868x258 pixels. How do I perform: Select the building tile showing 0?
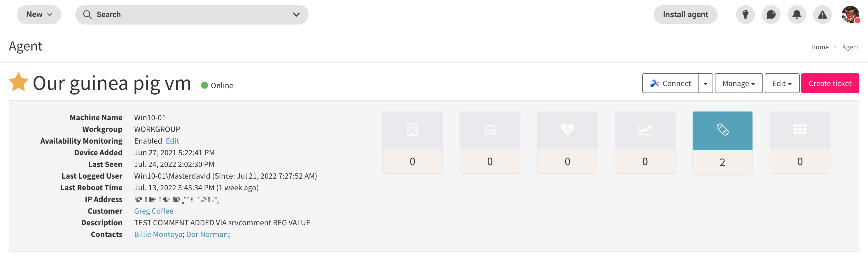point(412,142)
